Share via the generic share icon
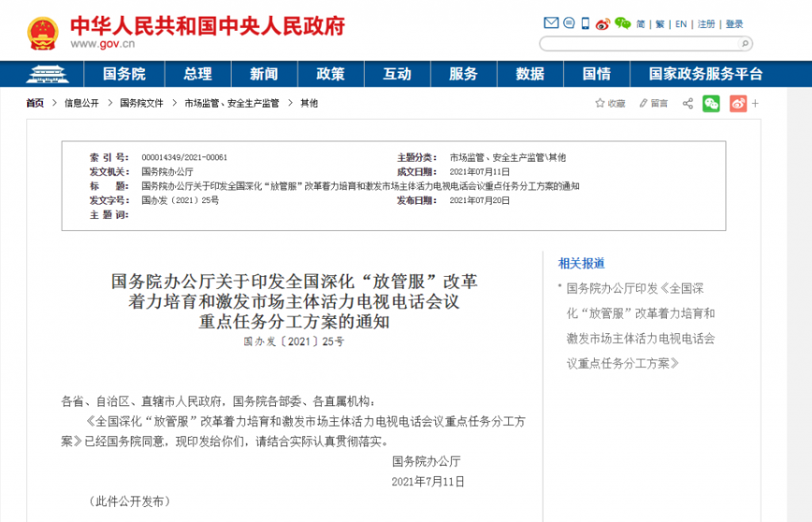Screen dimensions: 812x522 click(688, 104)
